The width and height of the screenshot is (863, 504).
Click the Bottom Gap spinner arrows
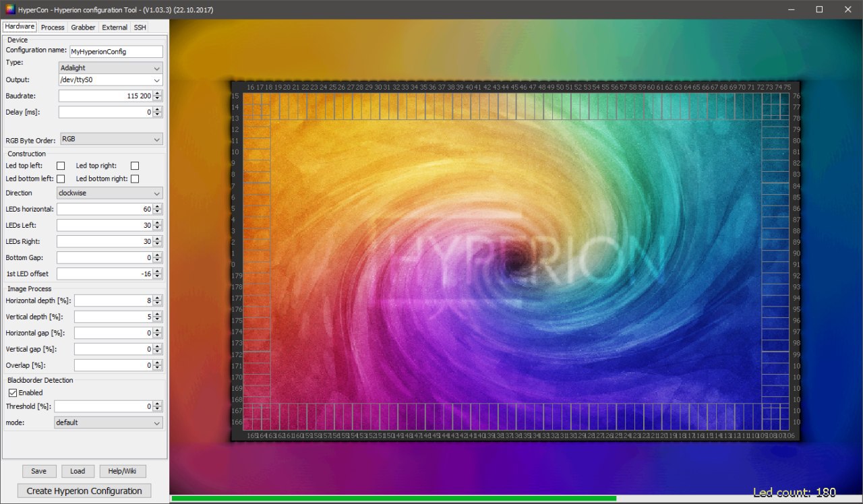[158, 257]
